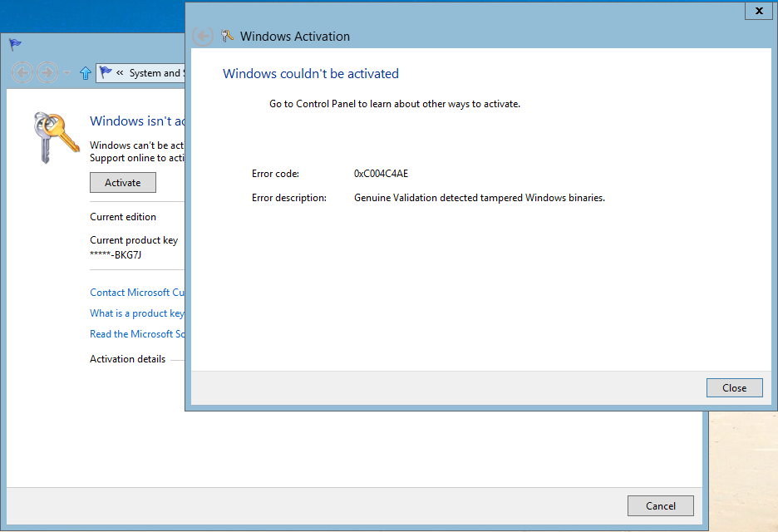The height and width of the screenshot is (532, 778).
Task: Click the System and Security breadcrumb
Action: (157, 73)
